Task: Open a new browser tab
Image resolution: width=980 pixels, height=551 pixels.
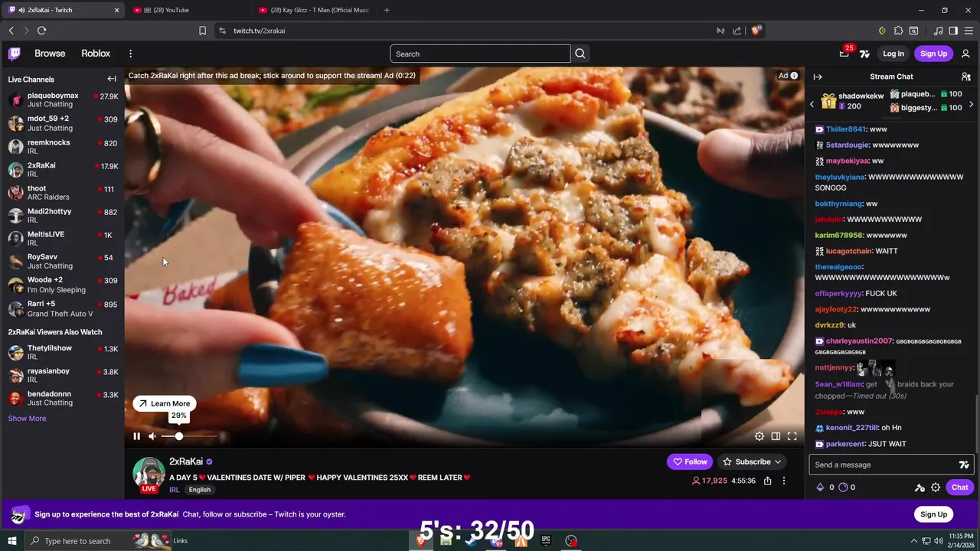Action: (x=387, y=10)
